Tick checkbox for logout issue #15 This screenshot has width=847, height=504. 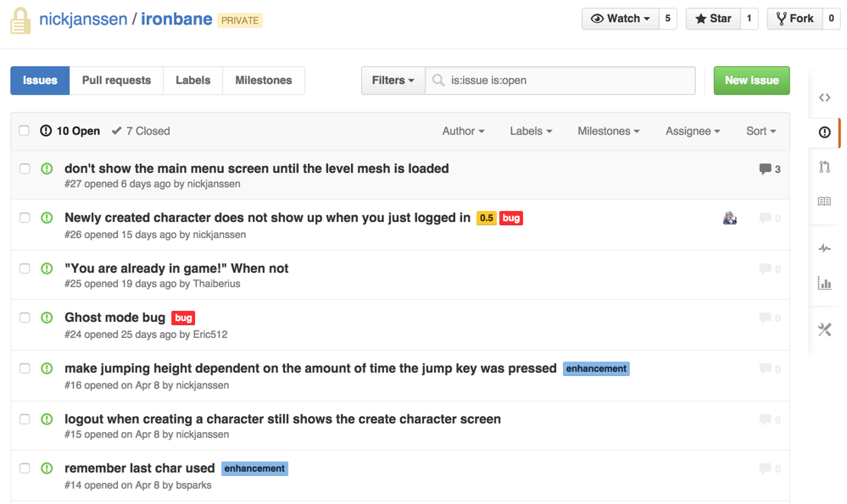click(x=25, y=418)
